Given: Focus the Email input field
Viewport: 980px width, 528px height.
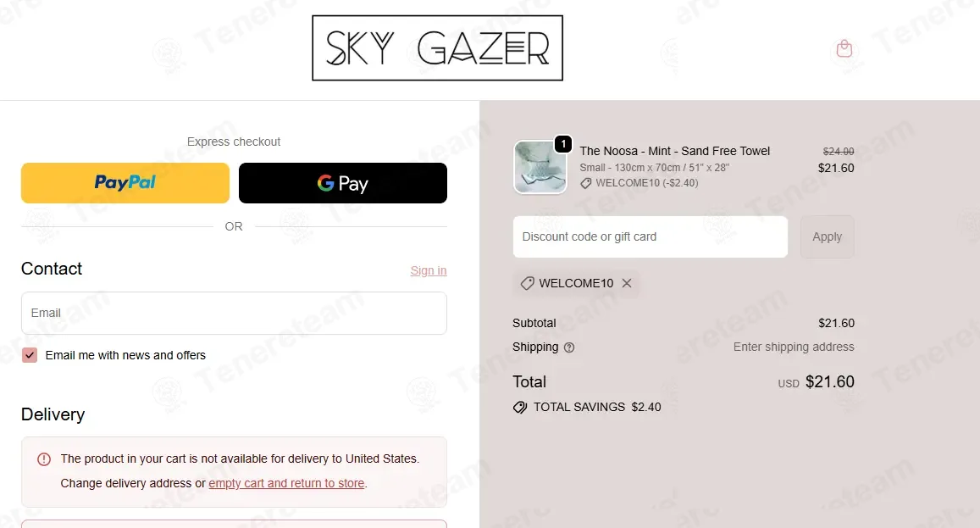Looking at the screenshot, I should 234,313.
